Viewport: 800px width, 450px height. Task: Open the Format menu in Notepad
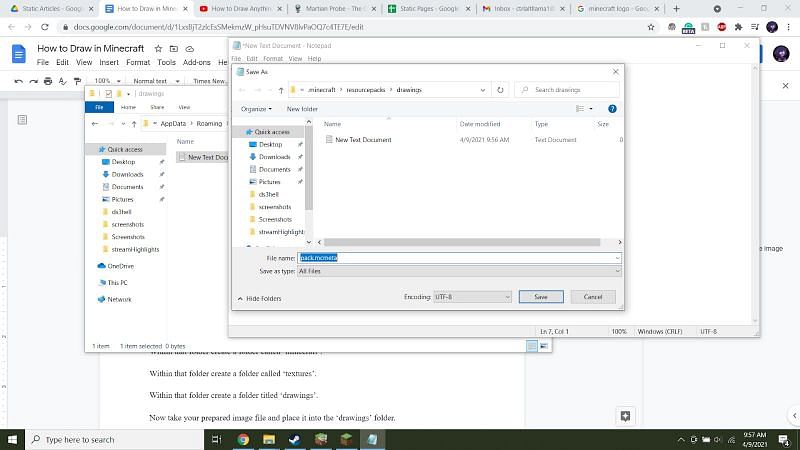click(271, 59)
